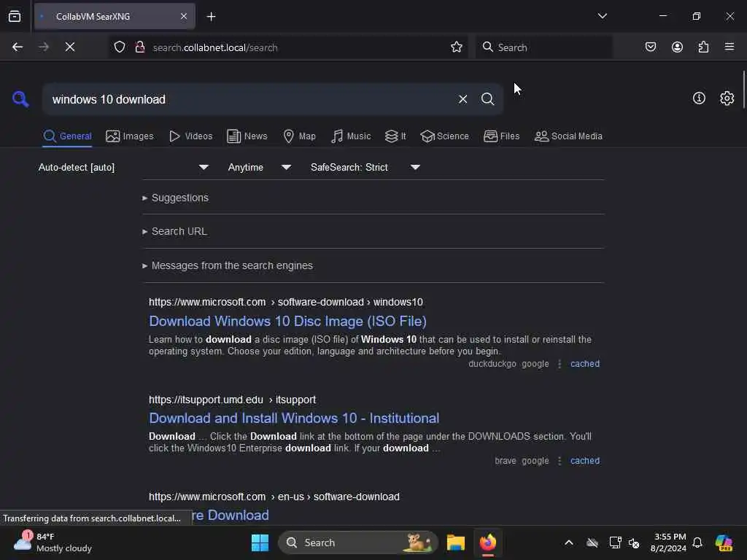Click the microsoft.com software-download windows10 URL

[285, 303]
